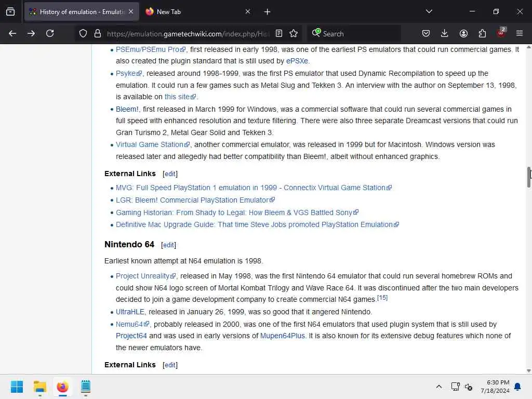Open uBlock Origin extension icon

tap(501, 33)
